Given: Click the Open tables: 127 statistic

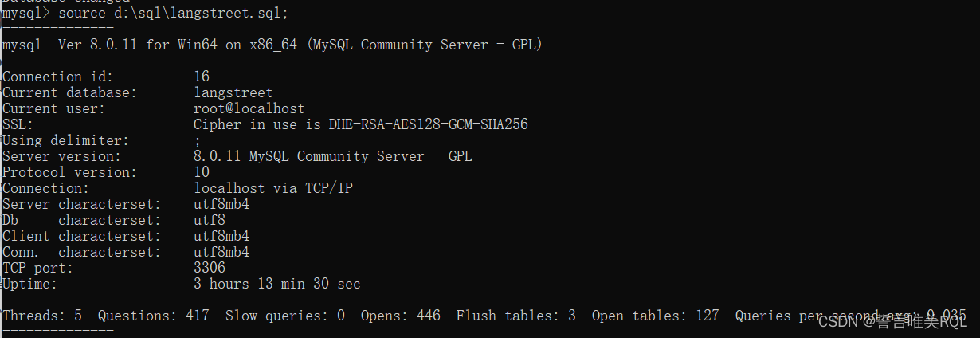Looking at the screenshot, I should pos(655,316).
